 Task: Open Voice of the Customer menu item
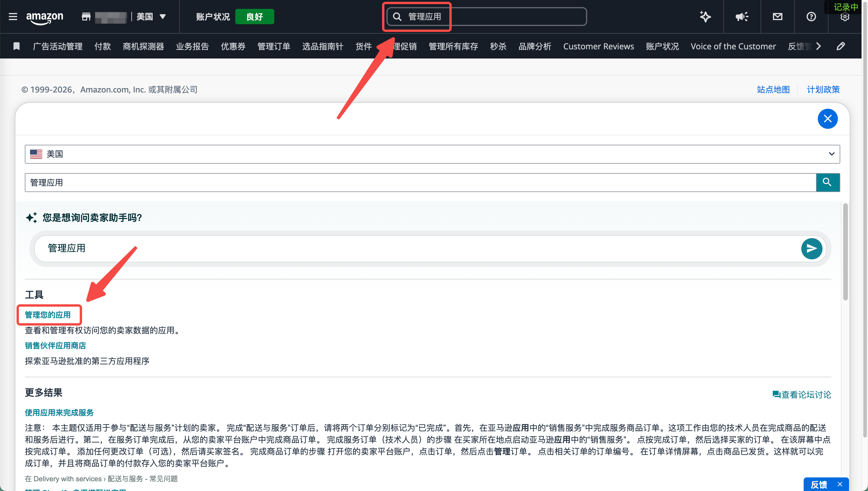pos(733,47)
